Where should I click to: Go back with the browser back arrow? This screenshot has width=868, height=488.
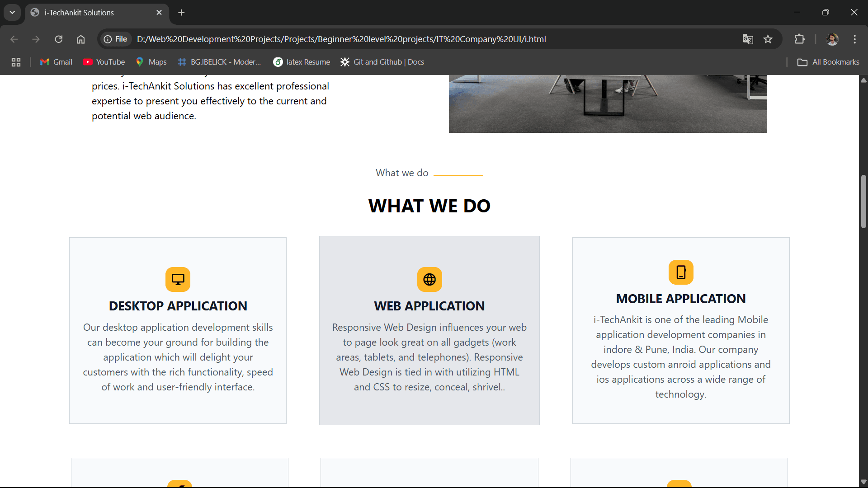point(14,39)
